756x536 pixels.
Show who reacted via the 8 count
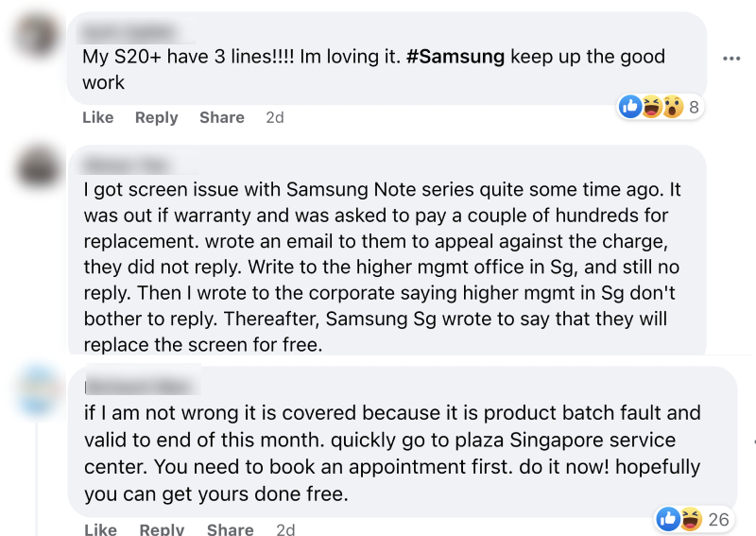pos(694,107)
